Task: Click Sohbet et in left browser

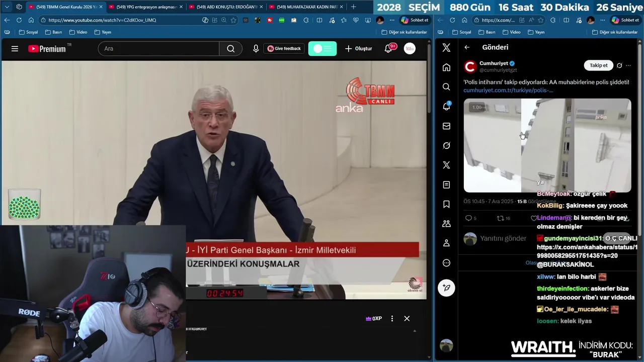Action: pos(415,20)
